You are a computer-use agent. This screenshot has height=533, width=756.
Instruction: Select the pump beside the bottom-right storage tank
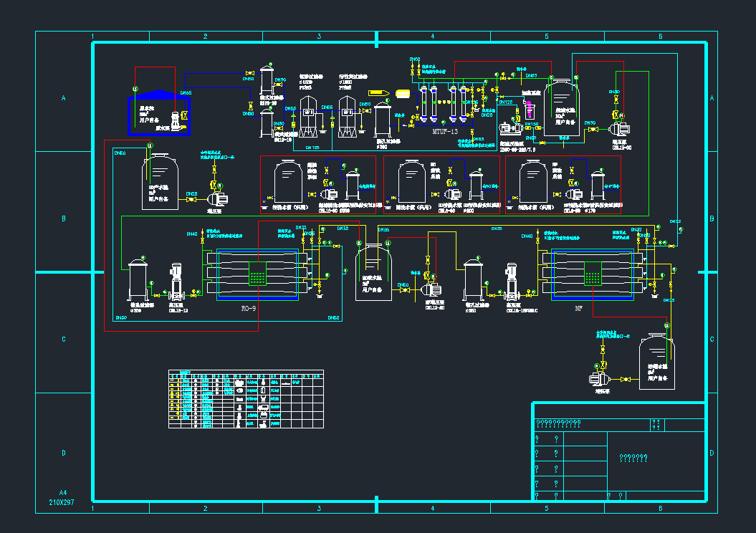599,378
